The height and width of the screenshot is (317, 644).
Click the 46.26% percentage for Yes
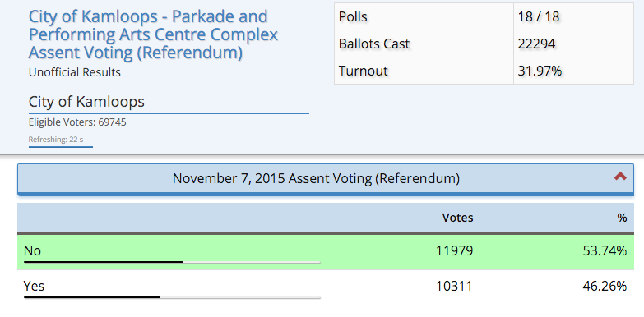[605, 286]
